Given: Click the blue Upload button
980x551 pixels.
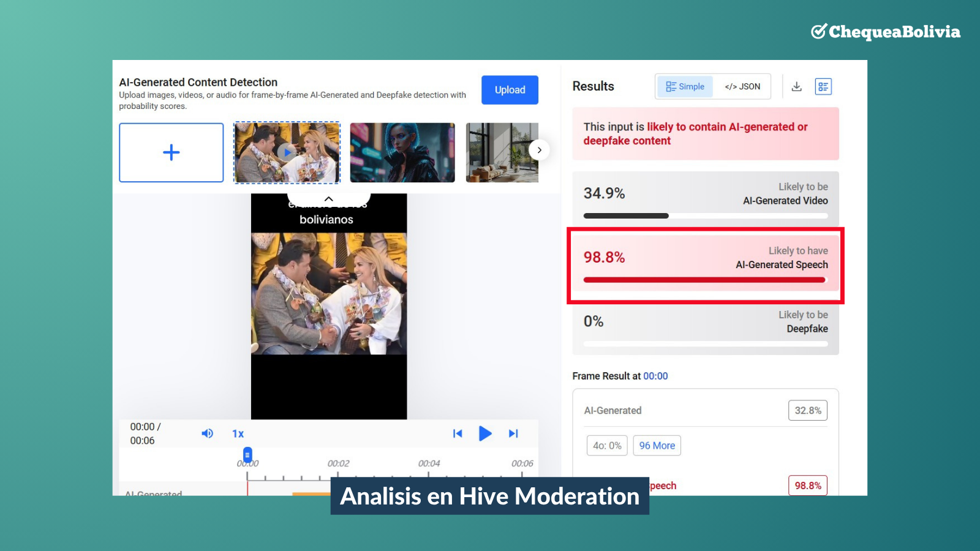Looking at the screenshot, I should [510, 90].
